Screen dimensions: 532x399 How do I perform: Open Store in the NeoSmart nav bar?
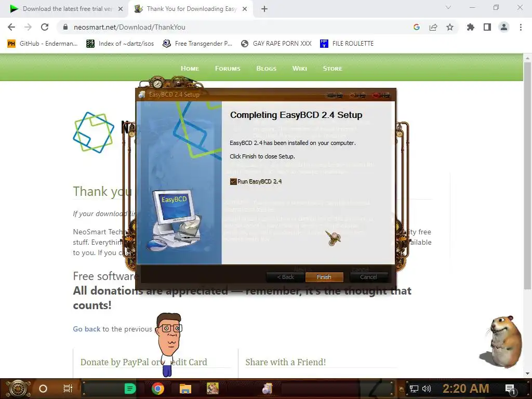point(332,69)
